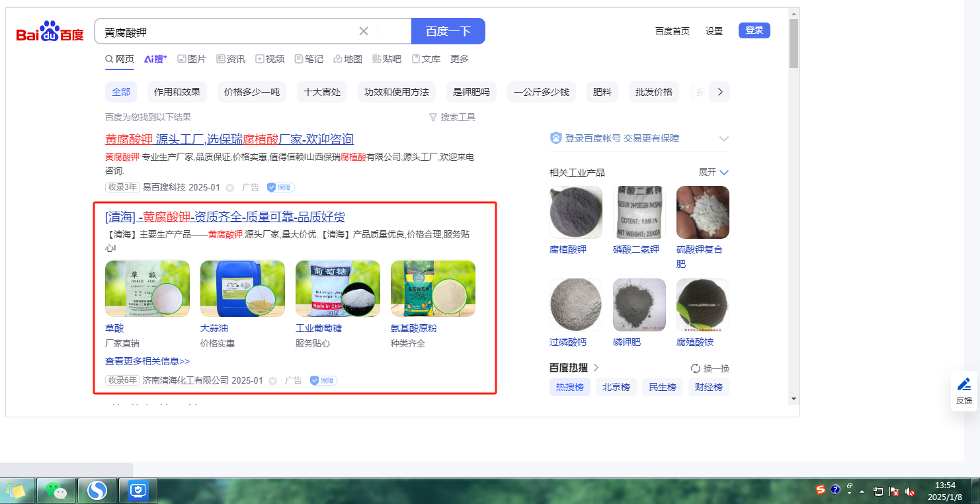This screenshot has width=980, height=504.
Task: Select the 肥料 filter chip
Action: pyautogui.click(x=602, y=92)
